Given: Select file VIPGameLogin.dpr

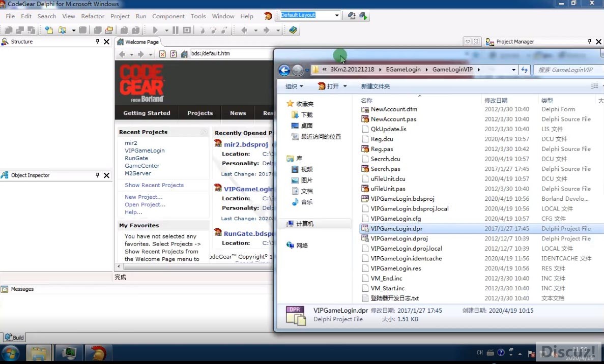Looking at the screenshot, I should [x=396, y=229].
